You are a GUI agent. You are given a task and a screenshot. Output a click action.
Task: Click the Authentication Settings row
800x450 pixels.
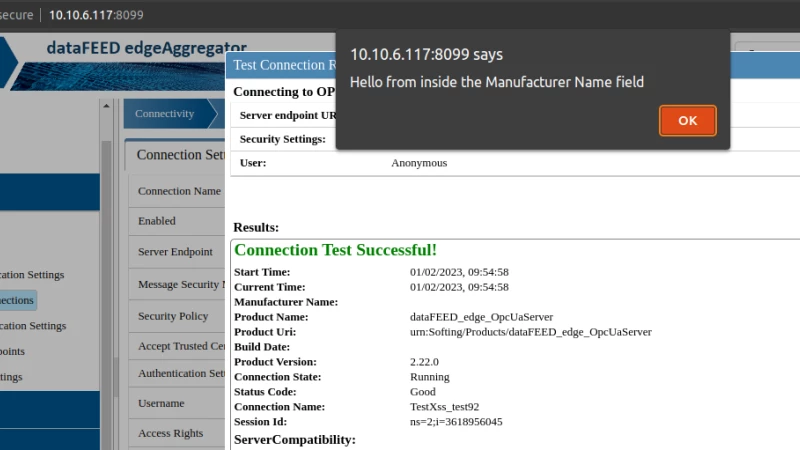pyautogui.click(x=180, y=373)
